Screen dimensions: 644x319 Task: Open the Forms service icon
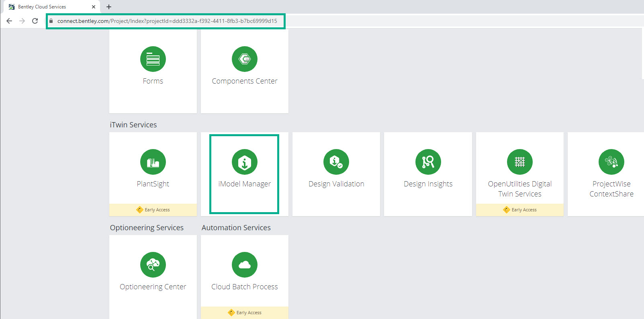click(x=153, y=59)
